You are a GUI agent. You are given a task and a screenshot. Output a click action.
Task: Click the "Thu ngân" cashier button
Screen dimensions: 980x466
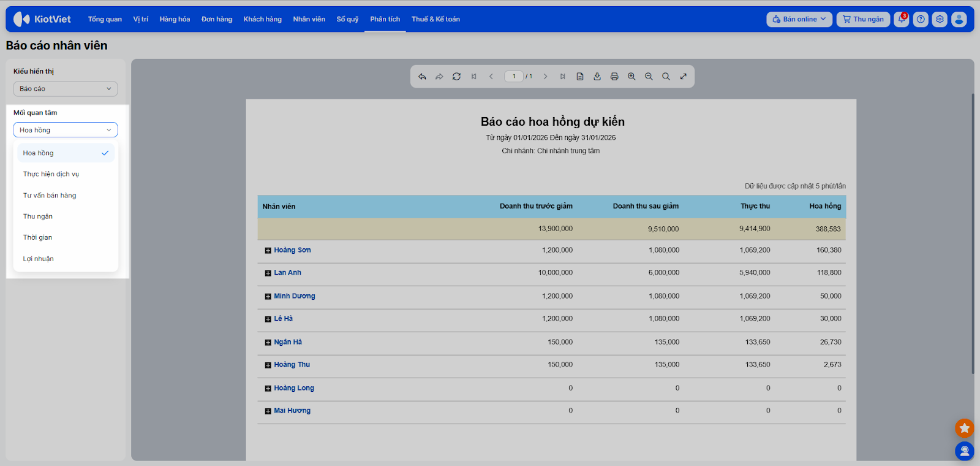[x=863, y=20]
